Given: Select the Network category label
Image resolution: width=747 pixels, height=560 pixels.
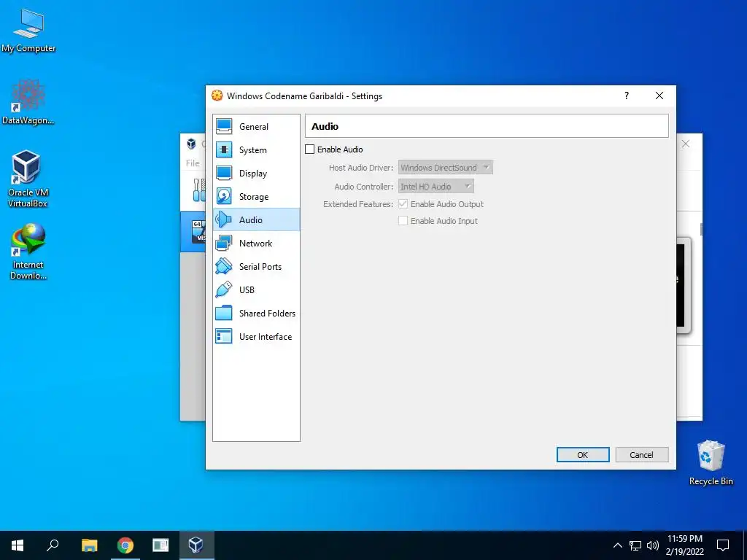Looking at the screenshot, I should tap(256, 244).
